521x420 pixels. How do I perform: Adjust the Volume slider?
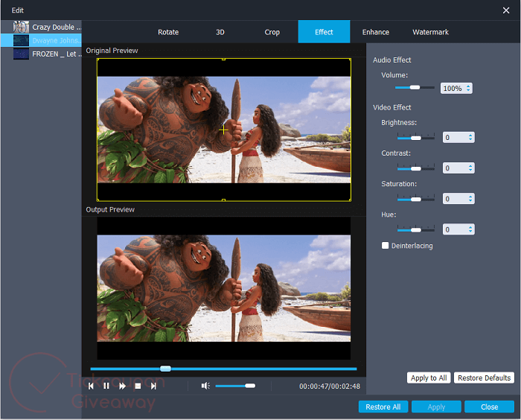pyautogui.click(x=415, y=87)
